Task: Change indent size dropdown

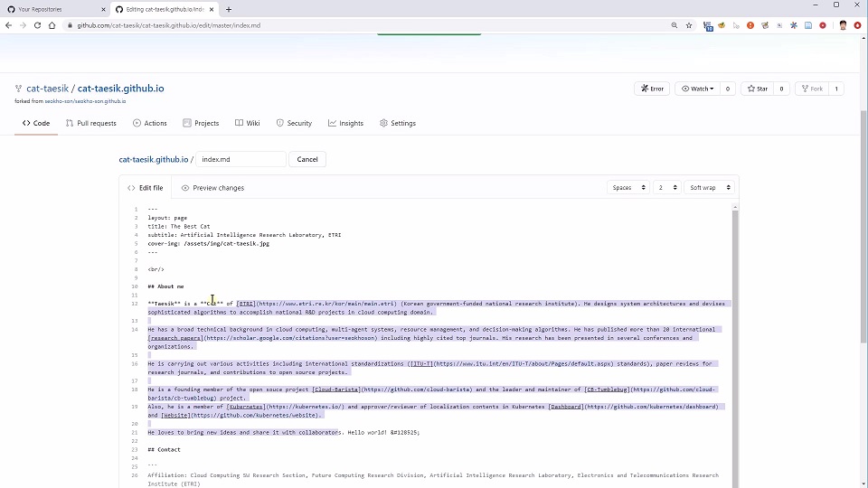Action: pyautogui.click(x=666, y=188)
